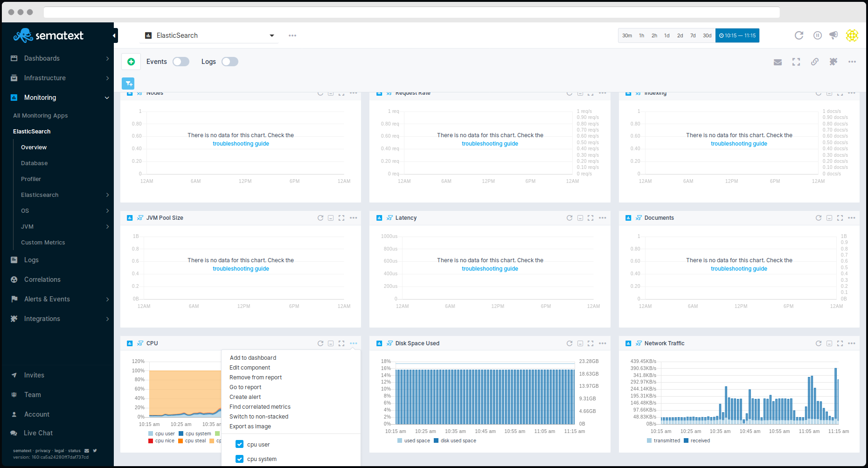868x468 pixels.
Task: Choose Add to dashboard menu entry
Action: (x=253, y=358)
